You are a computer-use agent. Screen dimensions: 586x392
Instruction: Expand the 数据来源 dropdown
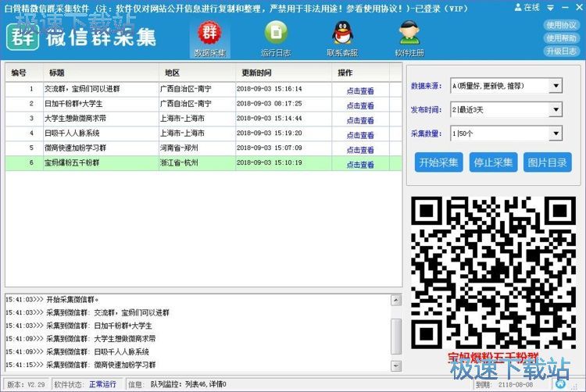point(556,86)
